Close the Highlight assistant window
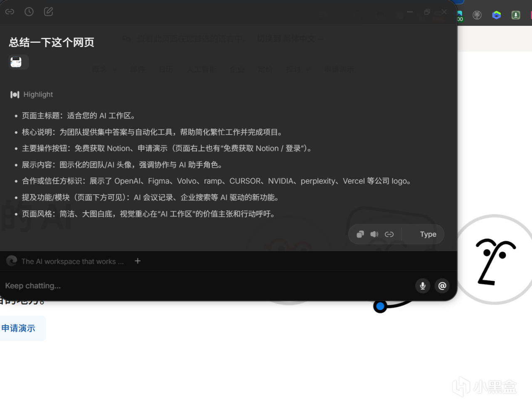Image resolution: width=532 pixels, height=407 pixels. tap(444, 12)
